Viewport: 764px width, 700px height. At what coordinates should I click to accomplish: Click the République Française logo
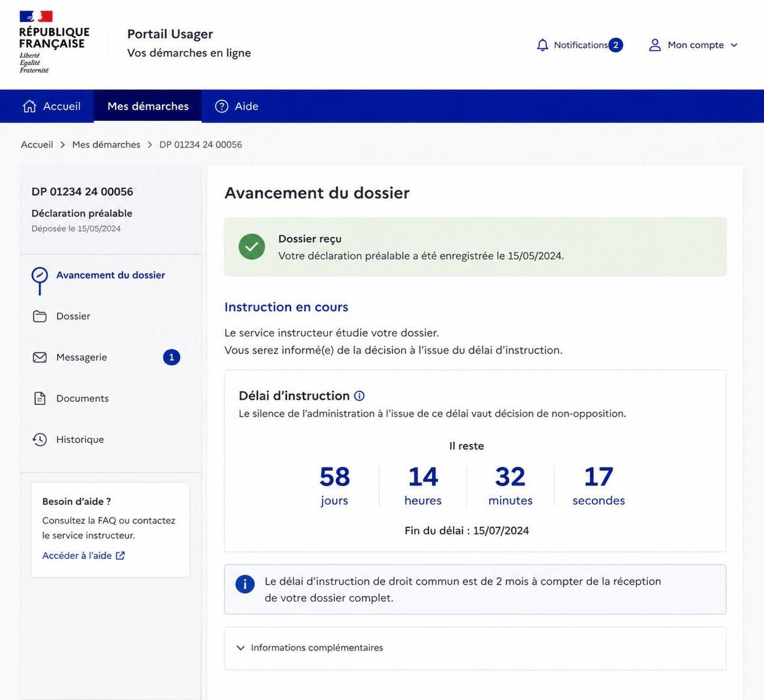[54, 42]
